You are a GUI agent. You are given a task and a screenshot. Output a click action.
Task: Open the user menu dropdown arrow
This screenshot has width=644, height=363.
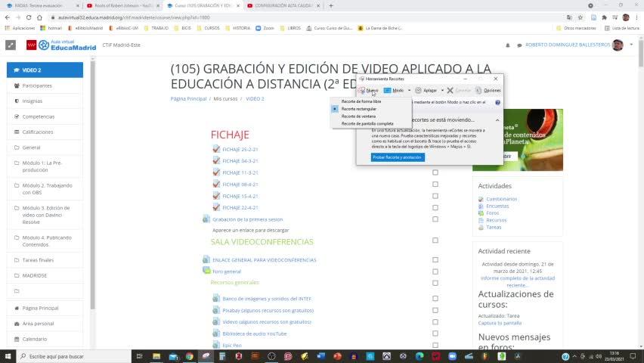(x=631, y=45)
